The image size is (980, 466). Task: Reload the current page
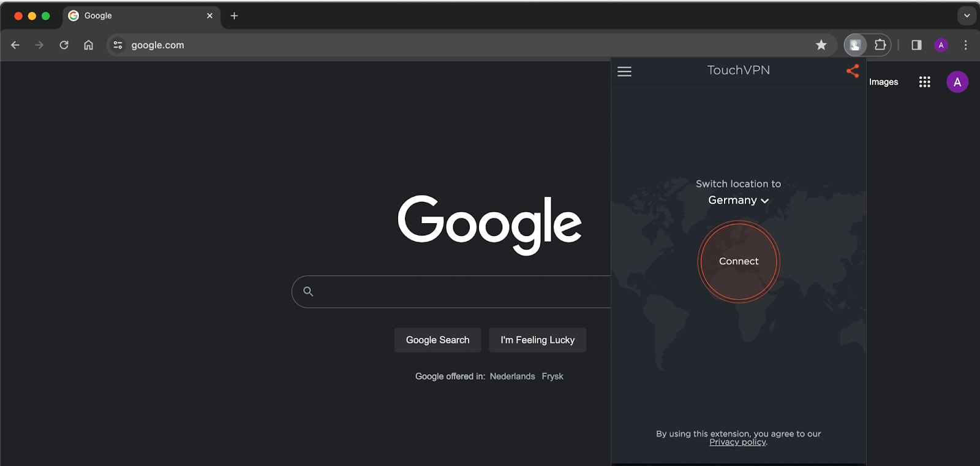point(64,45)
